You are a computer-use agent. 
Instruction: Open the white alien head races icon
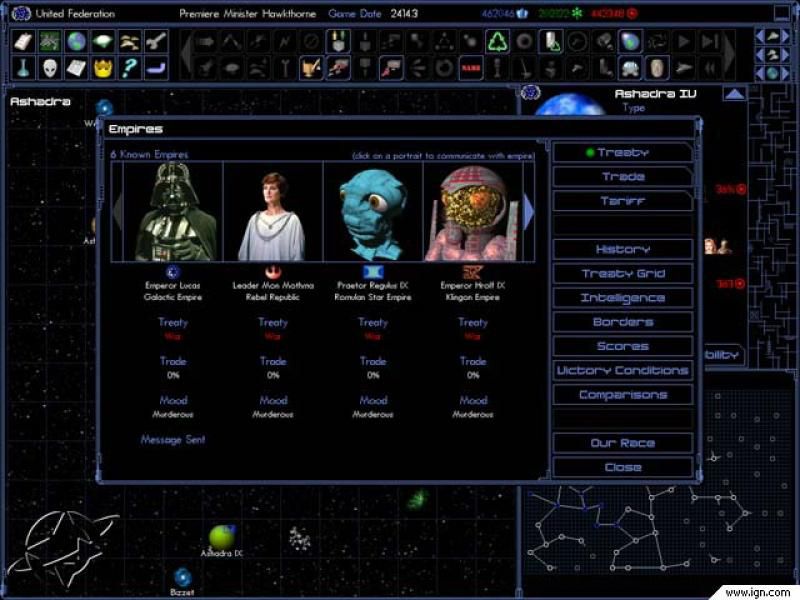point(49,68)
